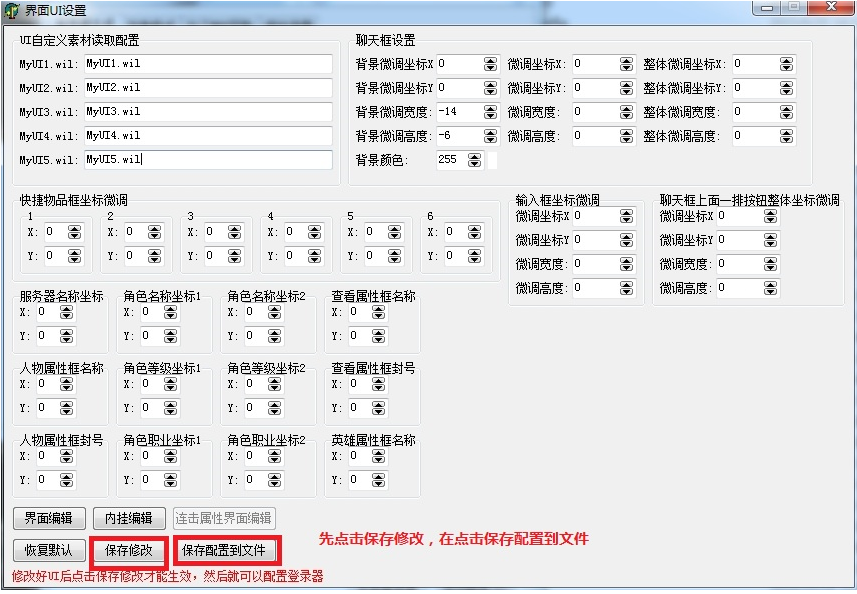Click the 人物属性框封号 X spinner
Image resolution: width=857 pixels, height=594 pixels.
[x=66, y=456]
